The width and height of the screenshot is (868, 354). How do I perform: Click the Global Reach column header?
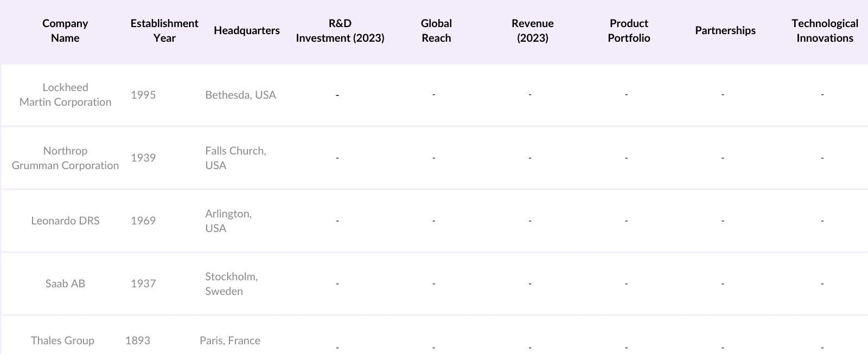(x=436, y=31)
